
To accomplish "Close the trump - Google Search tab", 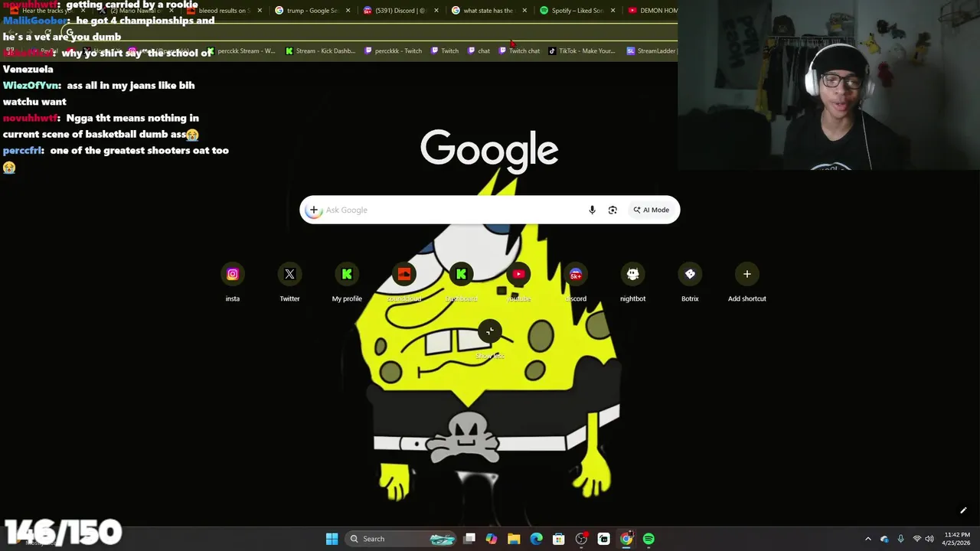I will (x=348, y=11).
